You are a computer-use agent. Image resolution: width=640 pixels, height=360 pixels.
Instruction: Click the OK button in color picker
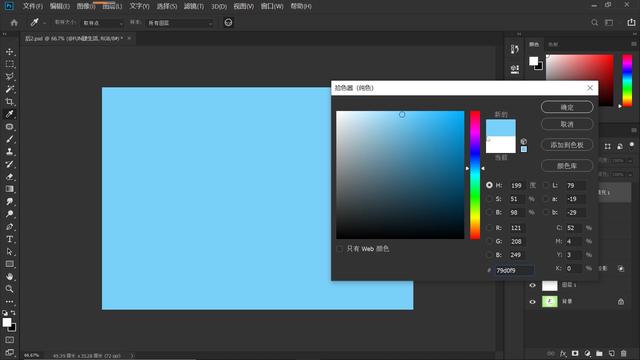pyautogui.click(x=567, y=107)
